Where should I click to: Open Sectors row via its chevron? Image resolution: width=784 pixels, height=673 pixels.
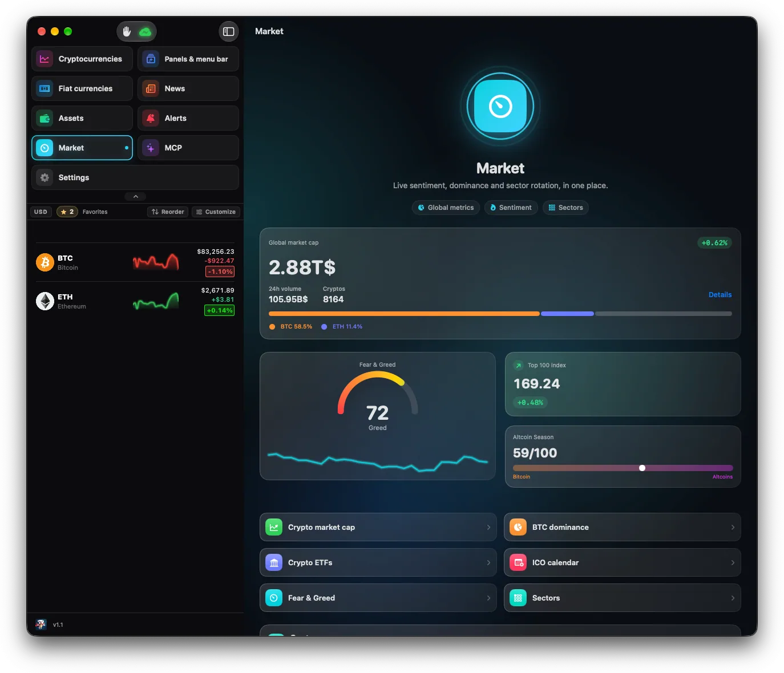tap(733, 598)
